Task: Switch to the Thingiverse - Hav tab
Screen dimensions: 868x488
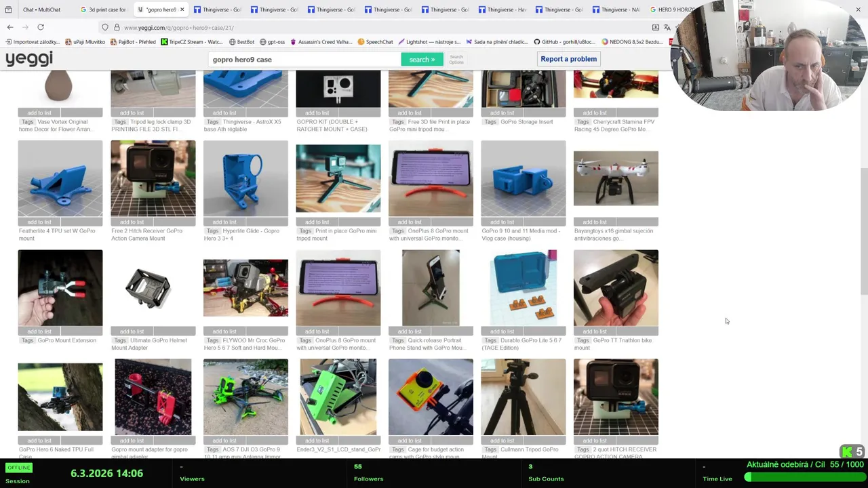Action: [502, 9]
